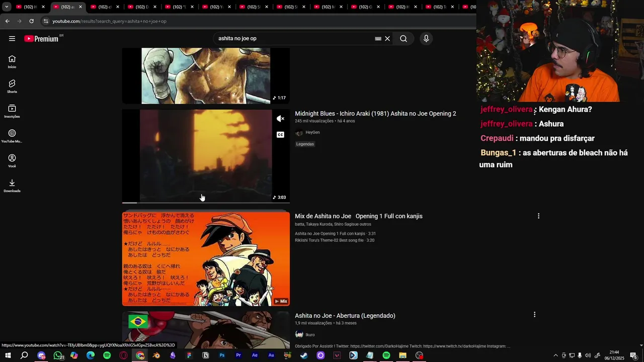Screen dimensions: 644x362
Task: Open the on-screen keyboard in the search box
Action: [x=378, y=39]
